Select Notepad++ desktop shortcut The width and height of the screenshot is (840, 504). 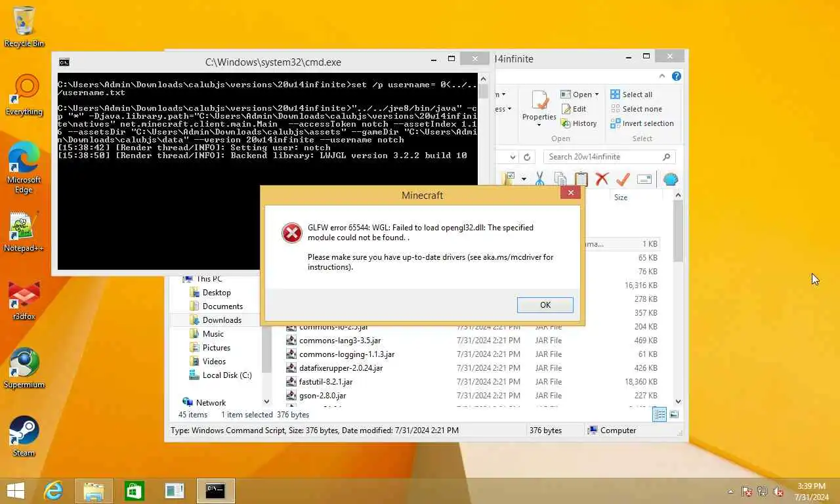pos(24,232)
